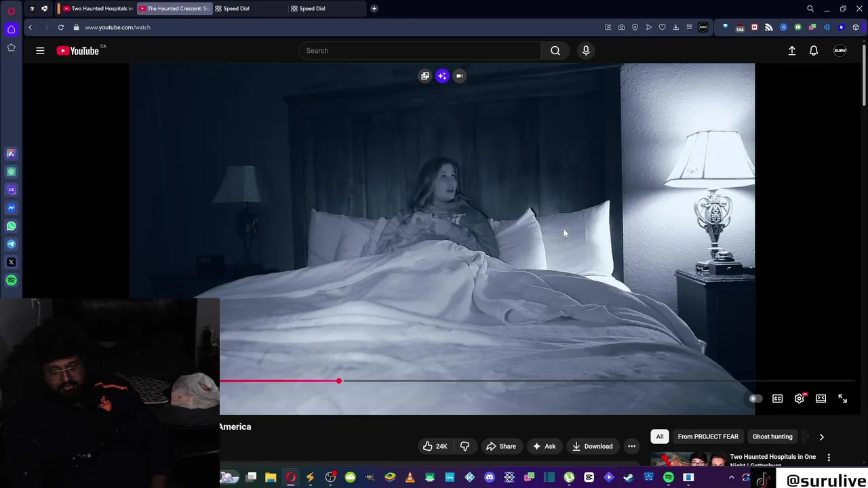Screen dimensions: 868x488
Task: Dislike the video
Action: coord(465,446)
